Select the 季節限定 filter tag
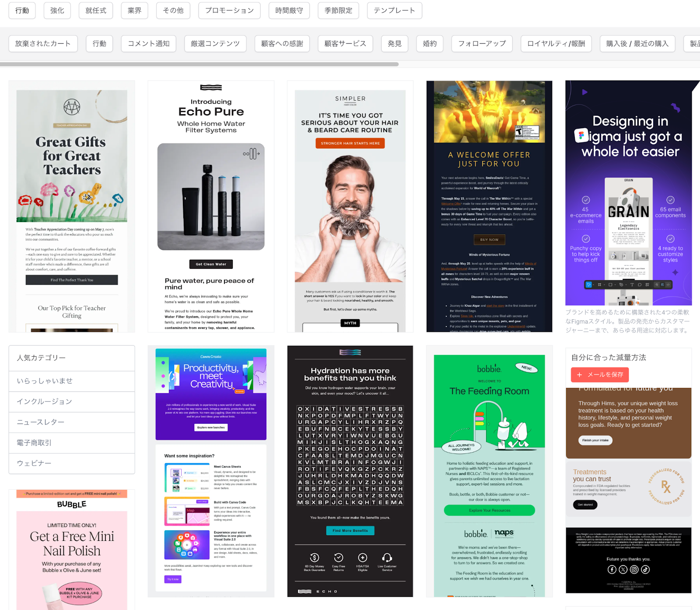Image resolution: width=700 pixels, height=610 pixels. (338, 10)
